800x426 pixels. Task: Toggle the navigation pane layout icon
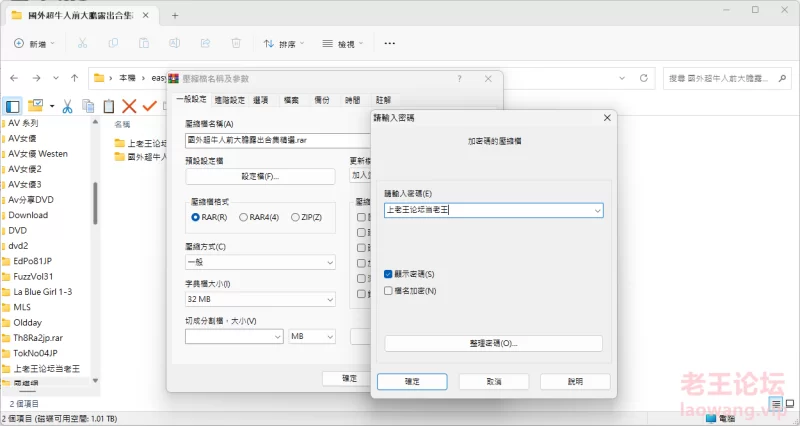[x=13, y=105]
